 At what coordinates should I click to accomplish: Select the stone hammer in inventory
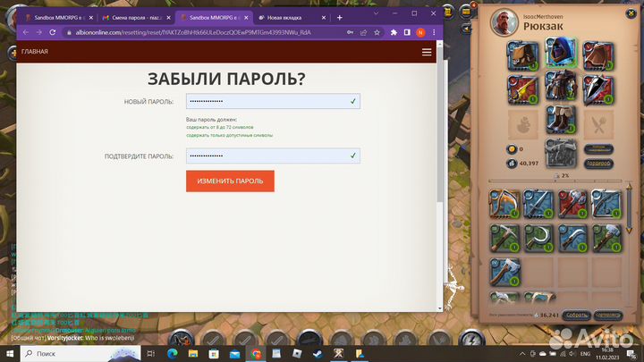606,238
